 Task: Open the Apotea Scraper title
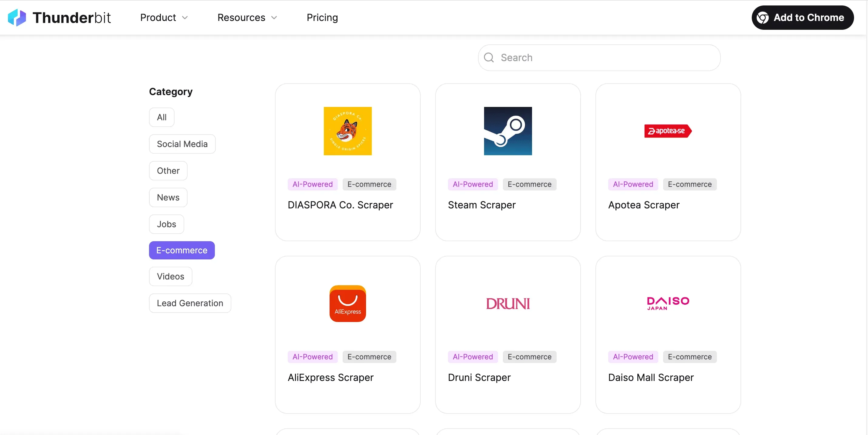(644, 205)
